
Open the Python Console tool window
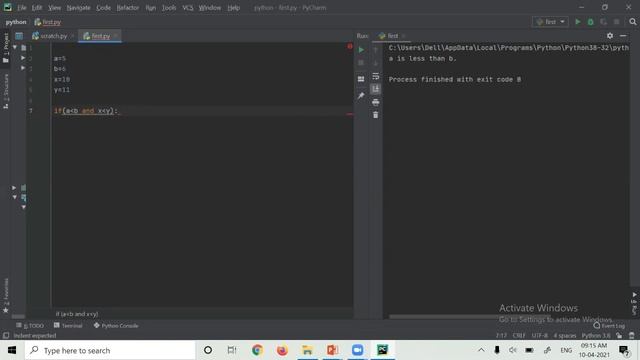[x=116, y=325]
